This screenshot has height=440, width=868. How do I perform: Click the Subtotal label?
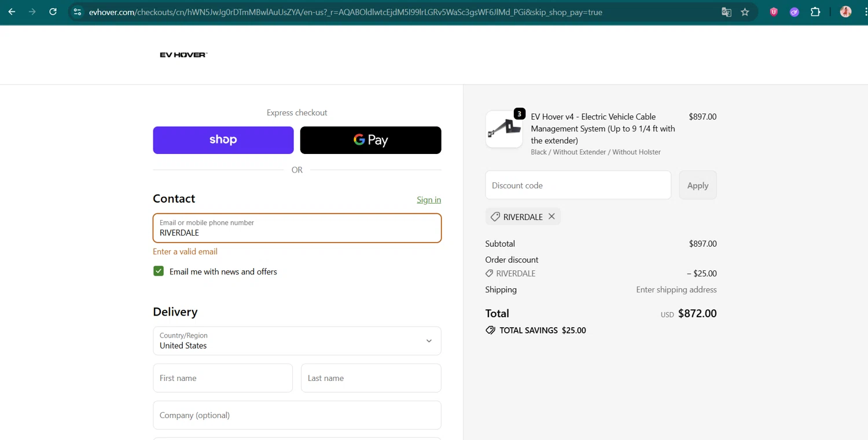tap(500, 244)
